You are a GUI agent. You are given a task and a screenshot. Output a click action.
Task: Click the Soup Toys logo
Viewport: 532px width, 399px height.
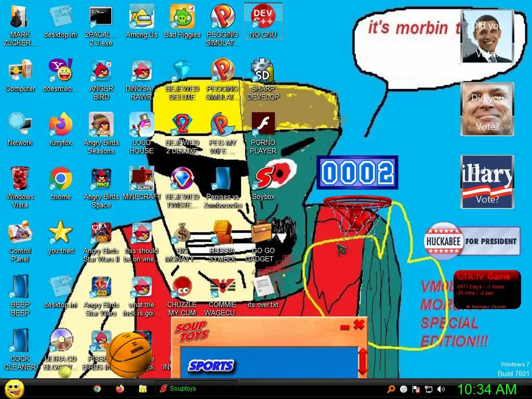(191, 331)
